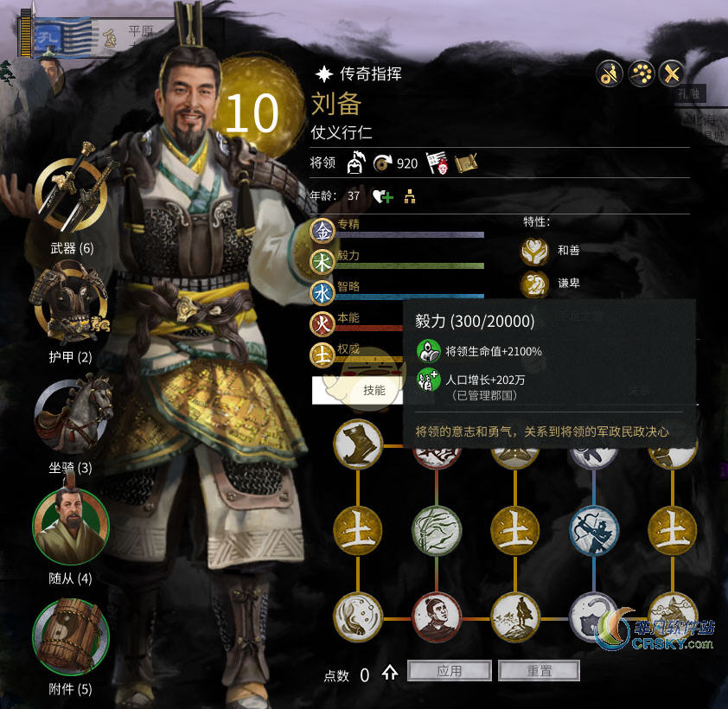Click the 和善 trait icon

(x=534, y=251)
